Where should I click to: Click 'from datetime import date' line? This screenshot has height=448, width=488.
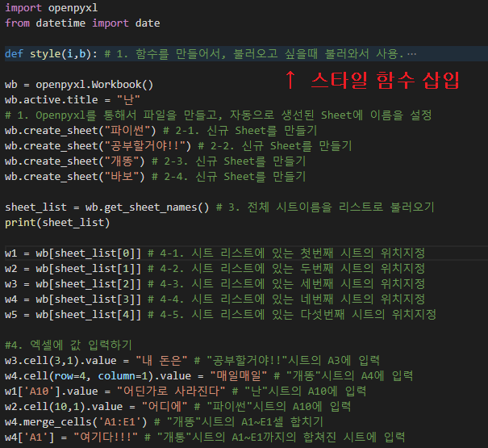(82, 23)
